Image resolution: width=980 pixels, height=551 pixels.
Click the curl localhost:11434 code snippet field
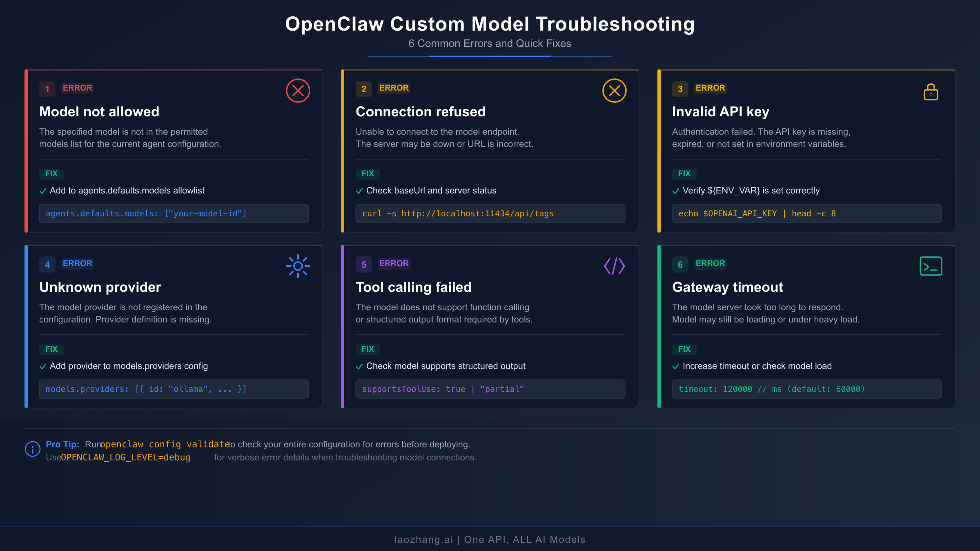pyautogui.click(x=490, y=213)
